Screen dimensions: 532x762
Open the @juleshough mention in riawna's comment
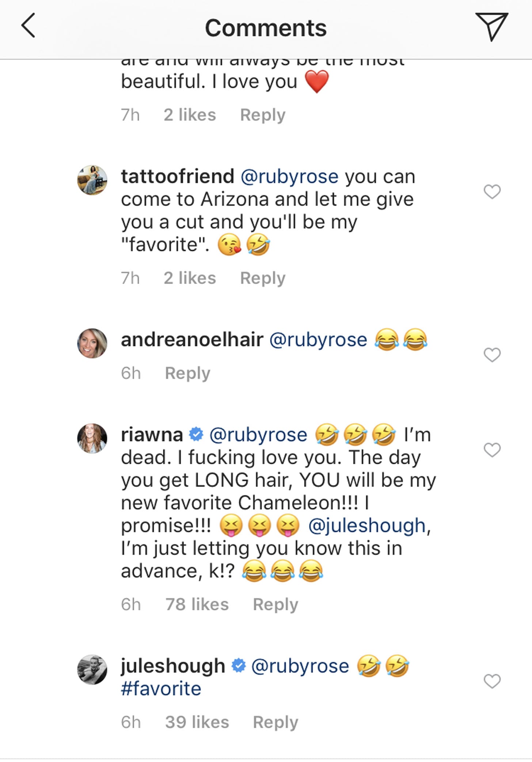pyautogui.click(x=367, y=526)
